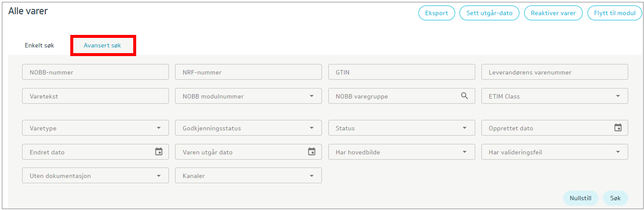Click into the NOBB-nummer input field
The image size is (644, 210).
click(x=95, y=72)
